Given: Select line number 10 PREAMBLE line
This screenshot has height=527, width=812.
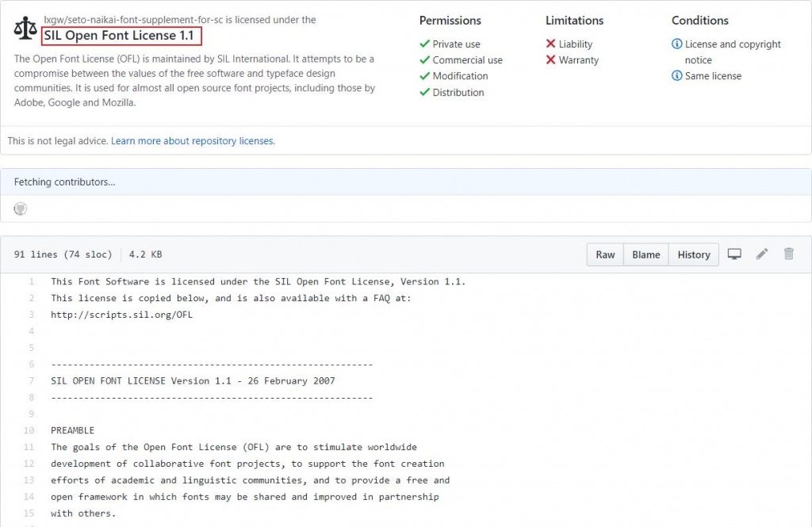Looking at the screenshot, I should (29, 430).
